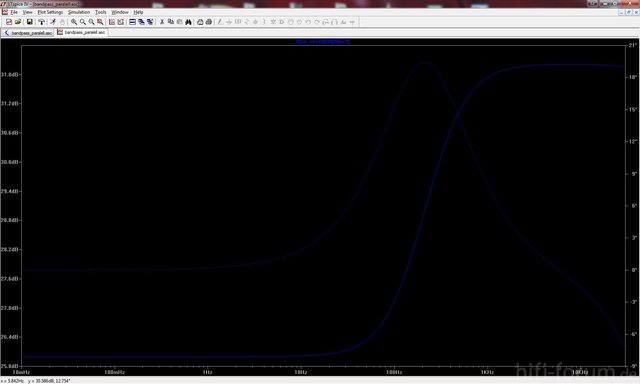Click the cascade windows icon

pyautogui.click(x=141, y=22)
